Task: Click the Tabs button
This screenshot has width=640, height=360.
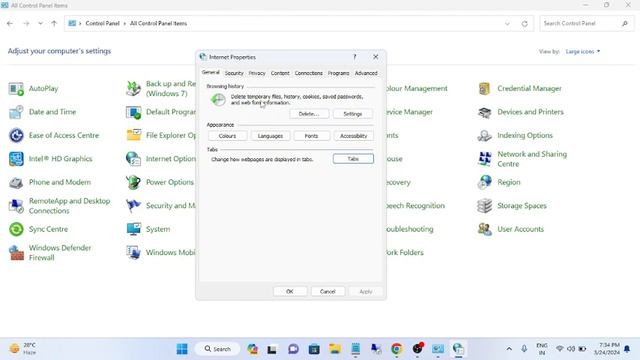Action: [x=353, y=159]
